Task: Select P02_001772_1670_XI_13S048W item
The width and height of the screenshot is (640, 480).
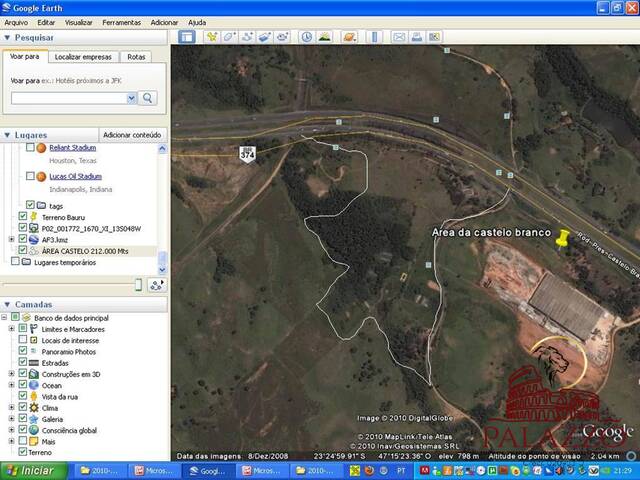Action: pyautogui.click(x=91, y=229)
